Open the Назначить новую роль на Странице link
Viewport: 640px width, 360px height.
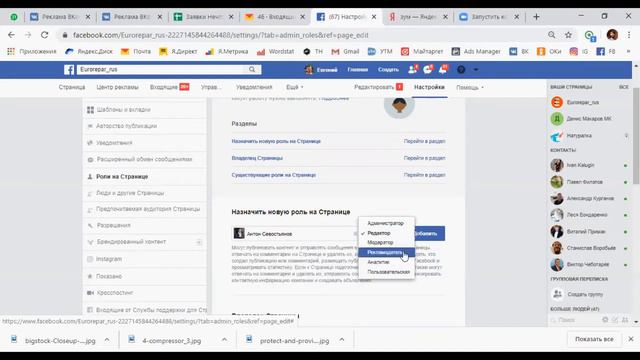click(x=276, y=141)
